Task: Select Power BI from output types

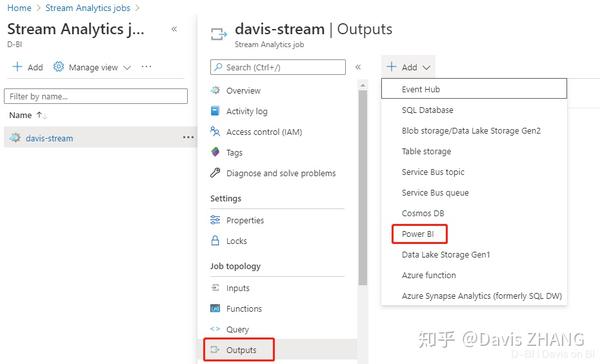Action: [417, 234]
